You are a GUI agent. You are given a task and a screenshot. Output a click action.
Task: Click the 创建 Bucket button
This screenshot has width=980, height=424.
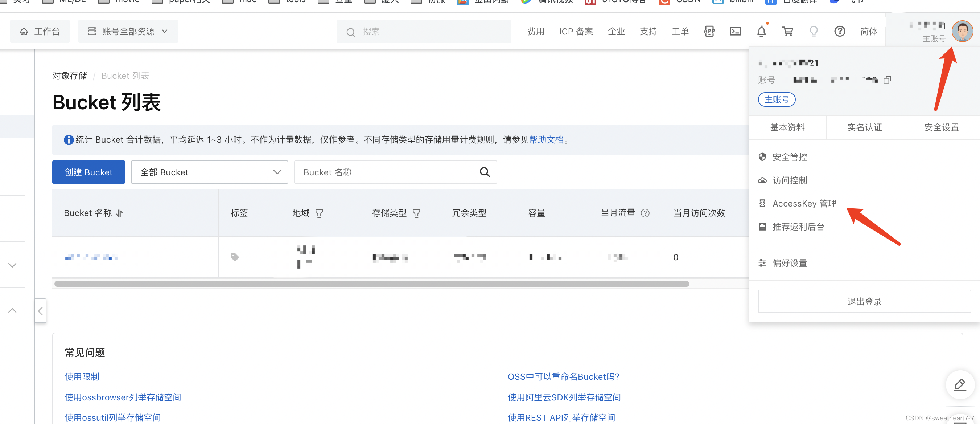click(x=88, y=172)
